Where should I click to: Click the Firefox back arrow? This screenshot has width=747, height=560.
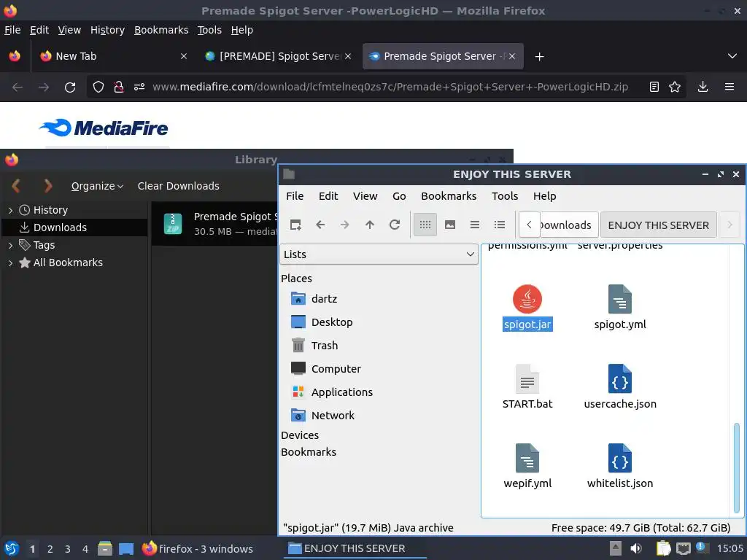(18, 87)
